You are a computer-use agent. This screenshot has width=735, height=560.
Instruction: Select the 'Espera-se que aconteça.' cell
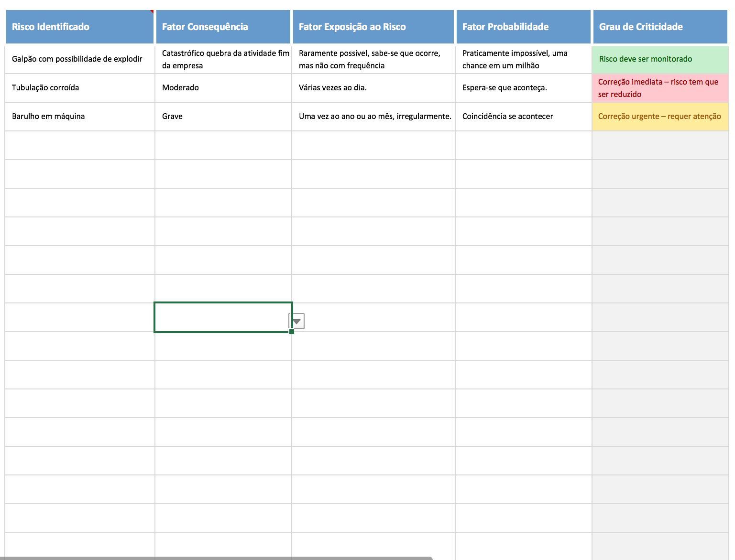[x=523, y=88]
